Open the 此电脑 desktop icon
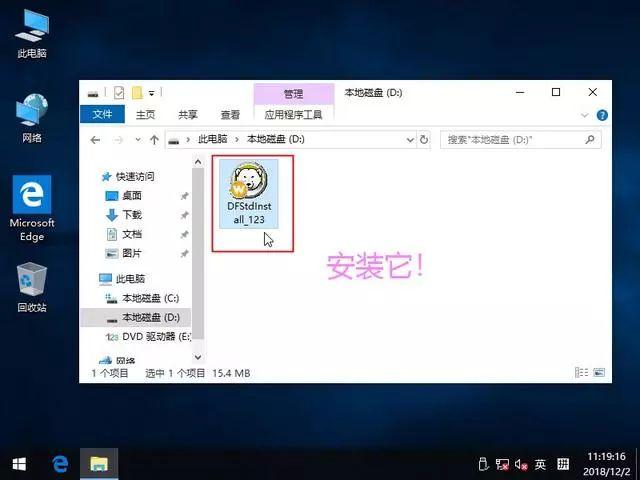 pos(32,34)
